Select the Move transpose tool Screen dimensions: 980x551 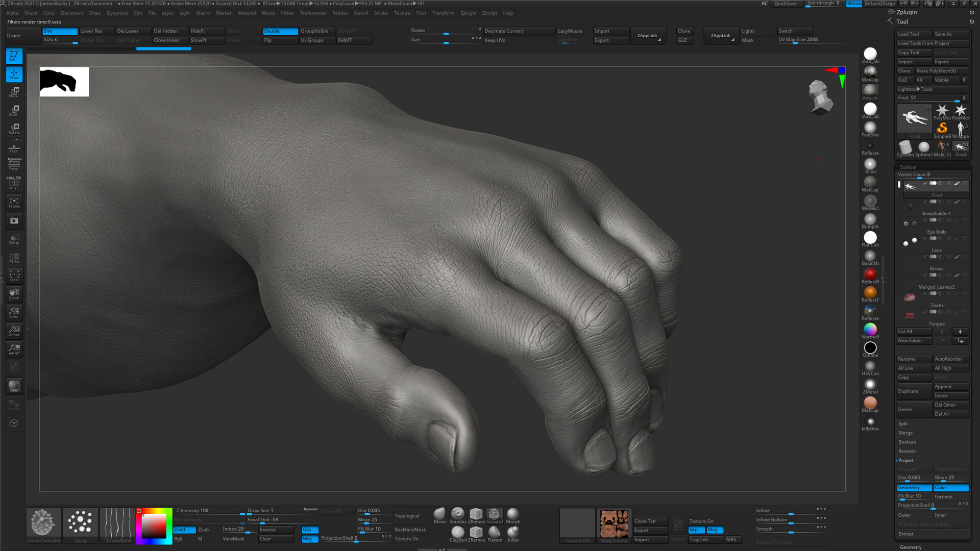(13, 92)
